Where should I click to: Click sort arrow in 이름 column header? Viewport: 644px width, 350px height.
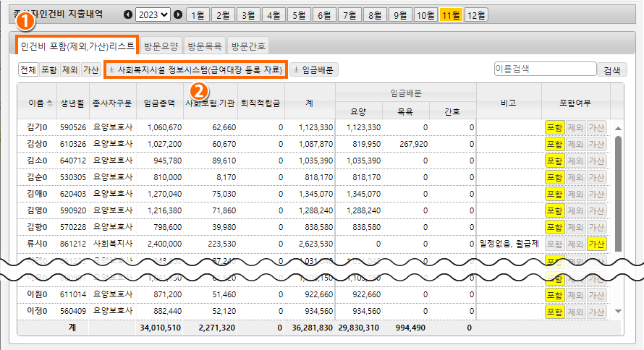tap(50, 103)
